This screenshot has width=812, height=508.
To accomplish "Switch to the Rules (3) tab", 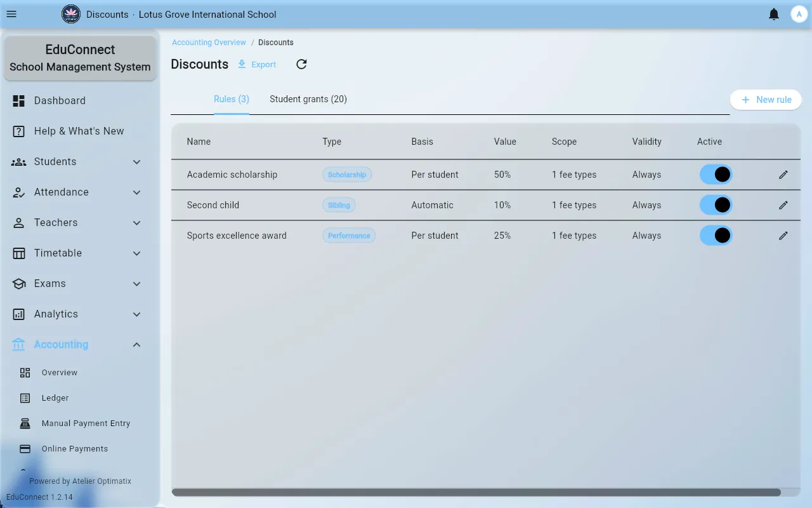I will 232,99.
